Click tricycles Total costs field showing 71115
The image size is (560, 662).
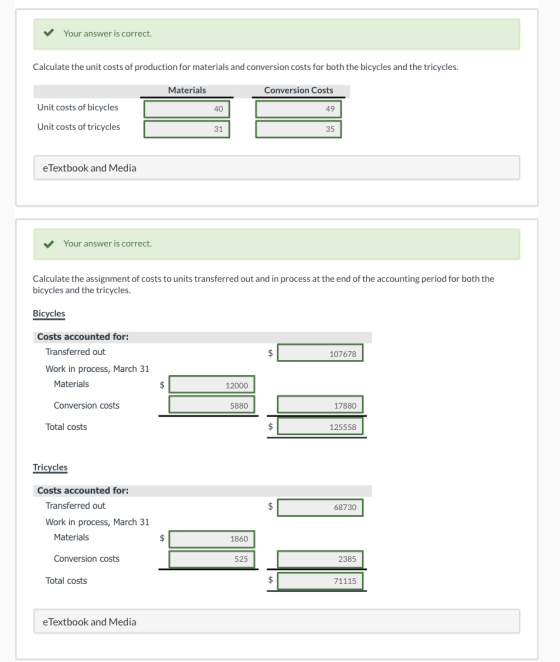pos(320,581)
